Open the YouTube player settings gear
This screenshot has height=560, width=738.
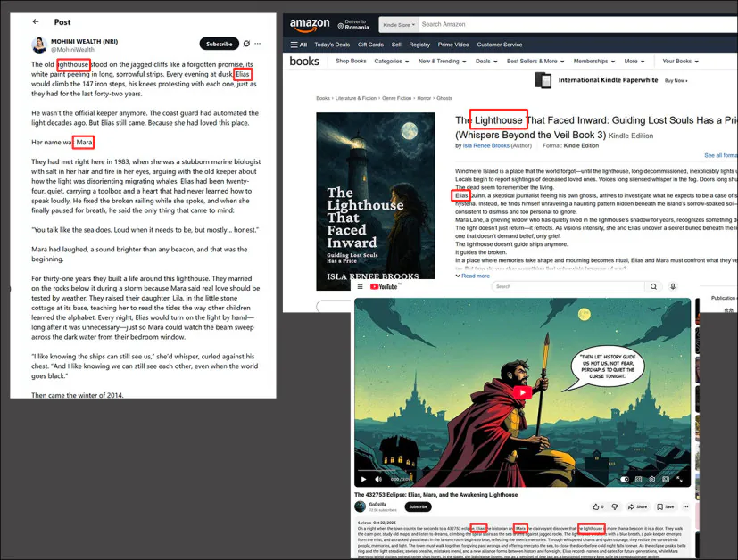pyautogui.click(x=651, y=479)
